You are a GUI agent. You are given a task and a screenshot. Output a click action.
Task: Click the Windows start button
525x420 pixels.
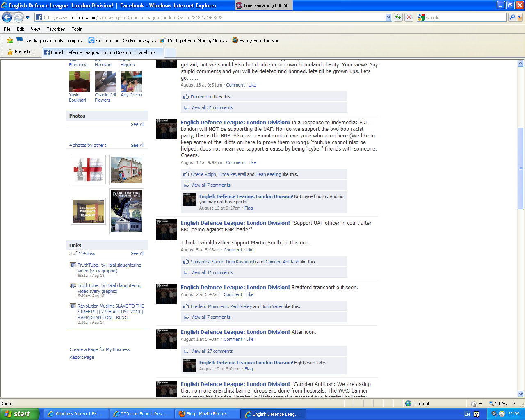19,414
